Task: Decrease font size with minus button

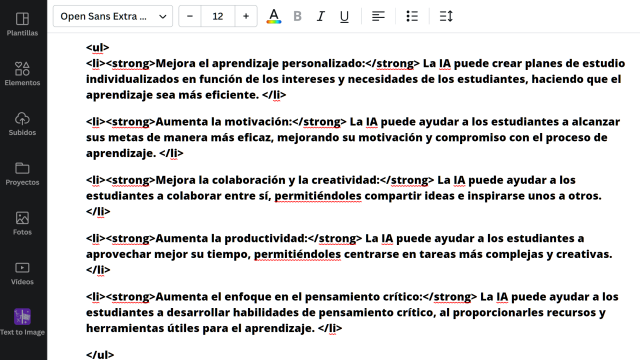Action: pos(190,16)
